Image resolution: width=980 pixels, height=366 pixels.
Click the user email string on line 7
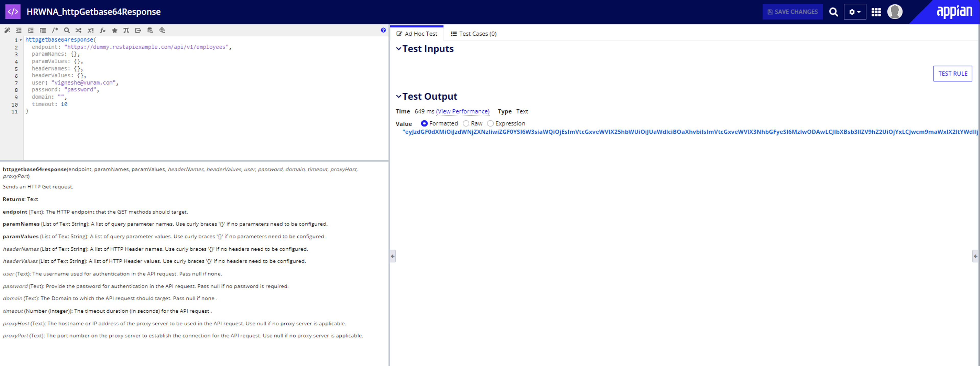point(83,83)
